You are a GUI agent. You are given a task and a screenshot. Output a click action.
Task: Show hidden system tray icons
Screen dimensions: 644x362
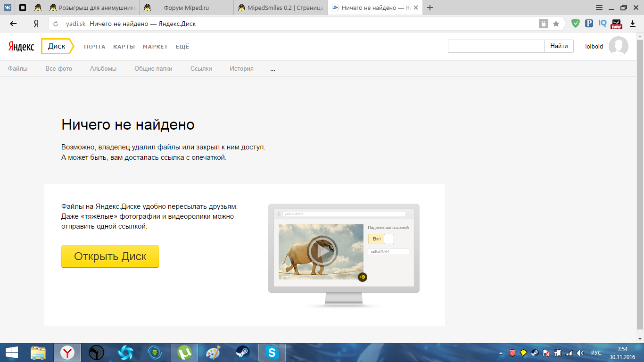tap(502, 353)
